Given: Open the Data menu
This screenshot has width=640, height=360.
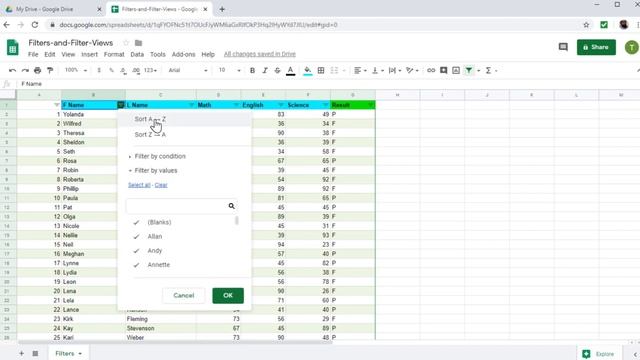Looking at the screenshot, I should (x=137, y=54).
